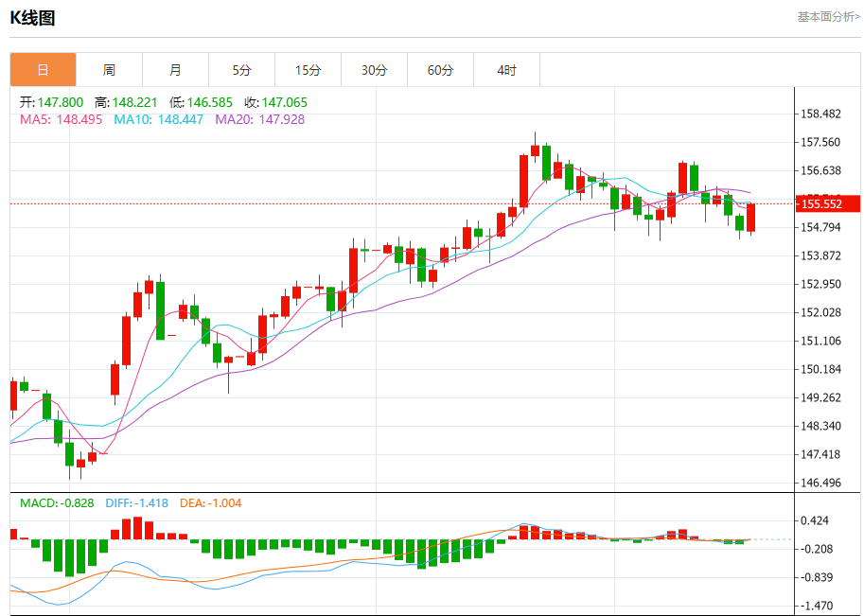Open the 基本面分析 link
Image resolution: width=864 pixels, height=616 pixels.
click(828, 16)
